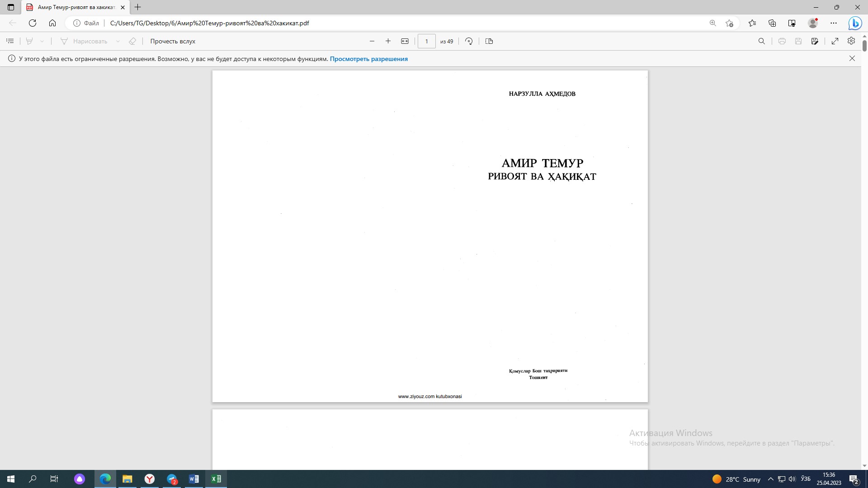
Task: Click the rotate page icon
Action: point(469,41)
